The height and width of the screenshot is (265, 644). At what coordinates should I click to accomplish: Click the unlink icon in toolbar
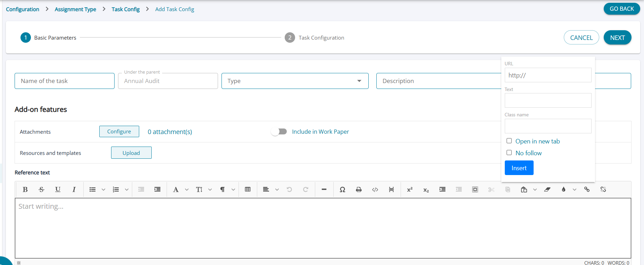[x=603, y=189]
